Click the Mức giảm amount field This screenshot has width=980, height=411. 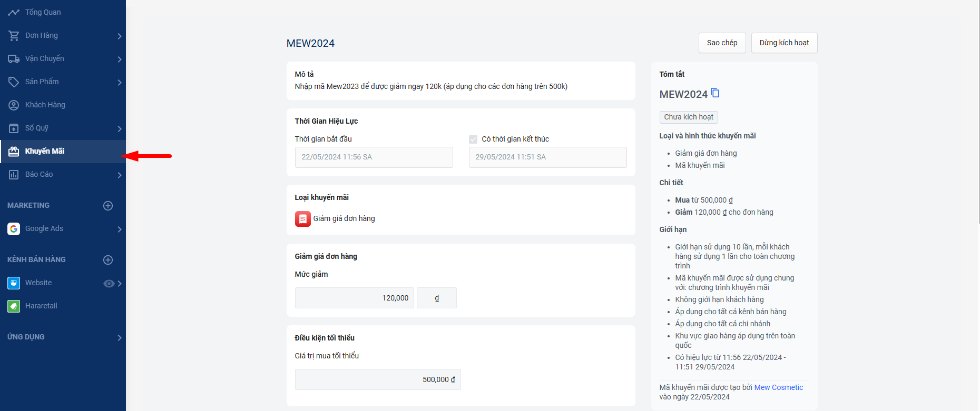(355, 298)
